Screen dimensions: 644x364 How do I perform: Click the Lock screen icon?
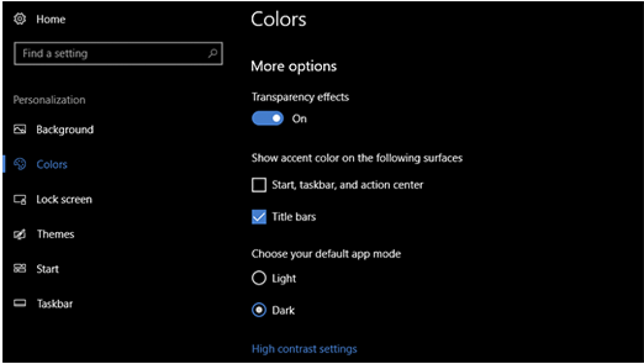coord(20,200)
